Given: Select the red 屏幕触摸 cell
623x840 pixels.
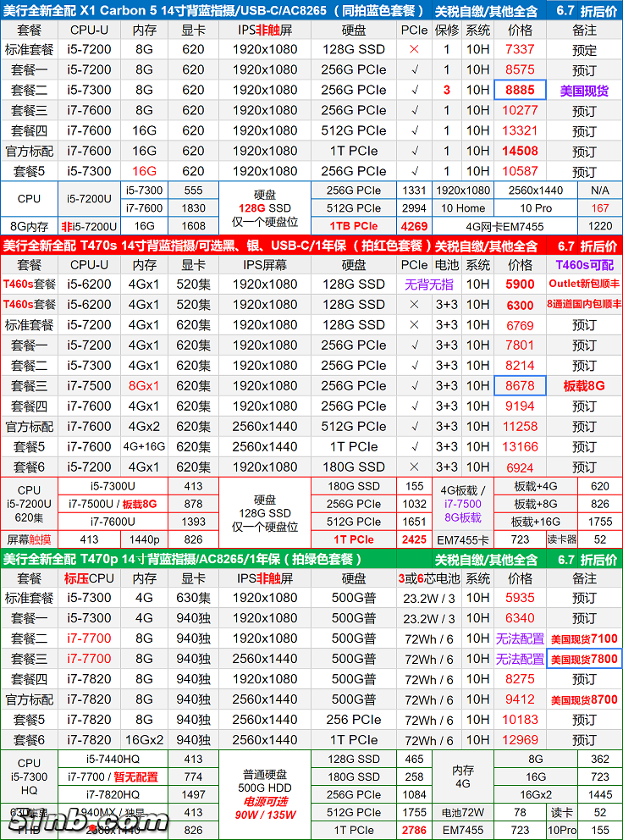Looking at the screenshot, I should coord(29,539).
